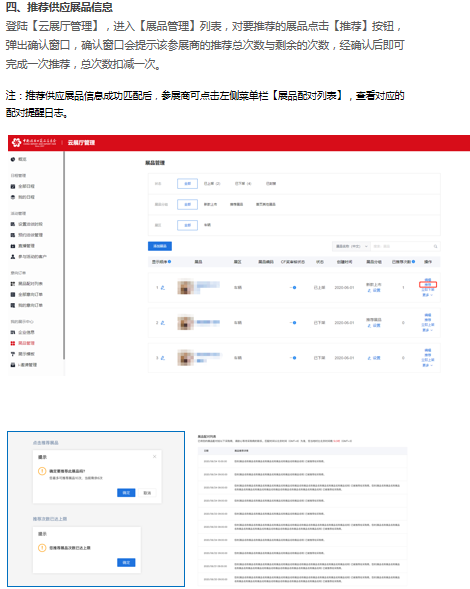470x589 pixels.
Task: Click the info icon next to 显示顺序
Action: pos(170,261)
